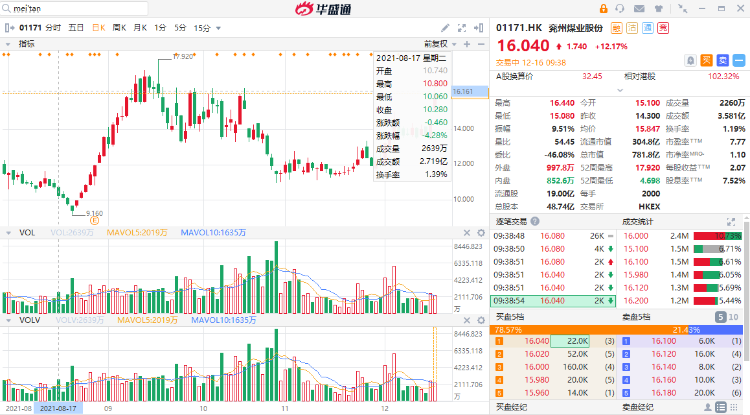Select the 09:38:54 trade row
The height and width of the screenshot is (415, 750).
click(553, 301)
